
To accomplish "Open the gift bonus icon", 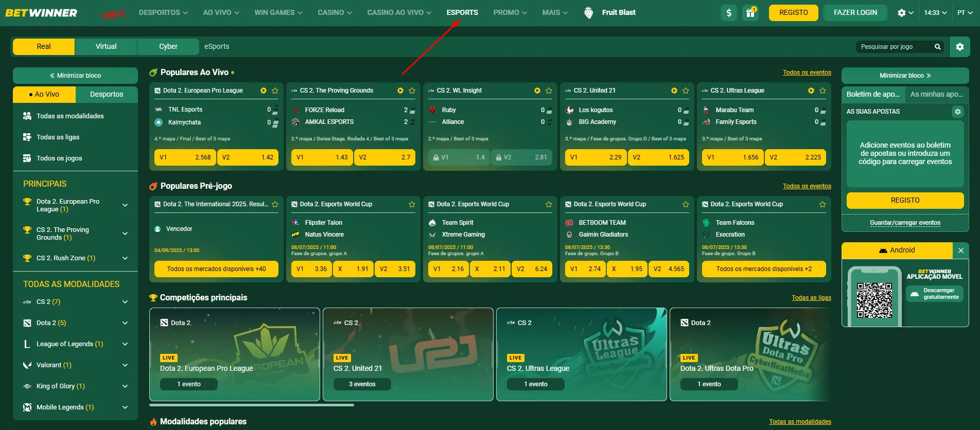I will click(x=750, y=13).
